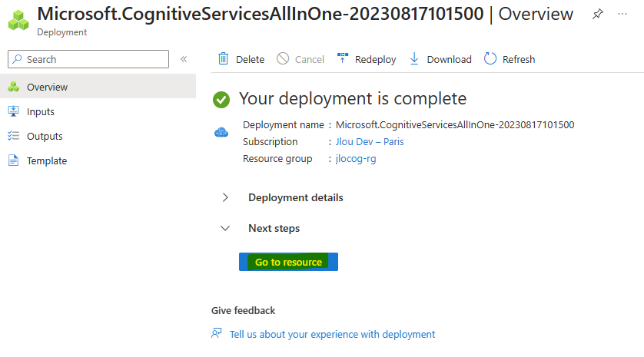Image resolution: width=644 pixels, height=357 pixels.
Task: Click the Deployment details heading text
Action: click(x=296, y=197)
